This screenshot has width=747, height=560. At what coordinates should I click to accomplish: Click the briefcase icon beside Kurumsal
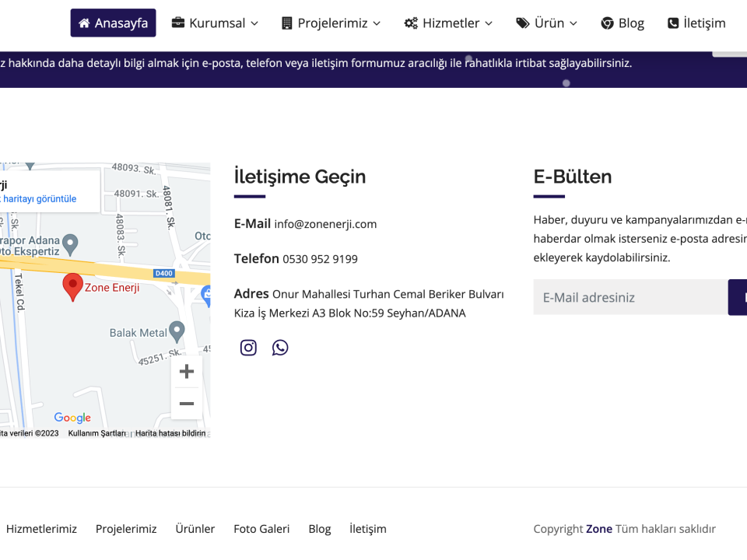[x=178, y=23]
